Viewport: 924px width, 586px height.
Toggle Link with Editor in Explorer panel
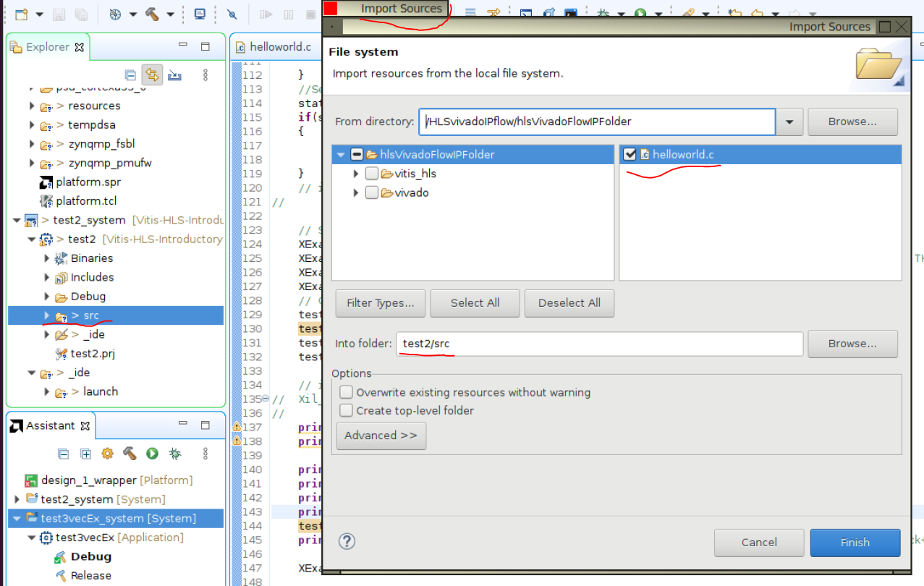pyautogui.click(x=153, y=75)
